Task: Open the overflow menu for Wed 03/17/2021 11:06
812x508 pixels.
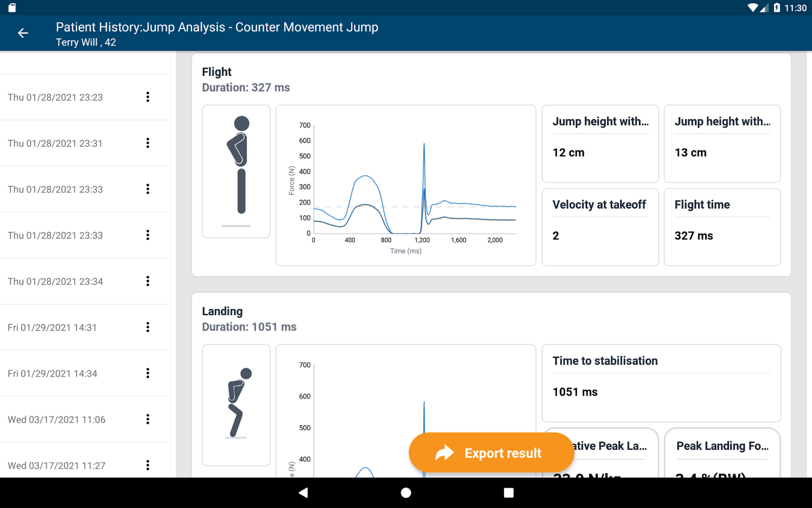Action: [x=148, y=419]
